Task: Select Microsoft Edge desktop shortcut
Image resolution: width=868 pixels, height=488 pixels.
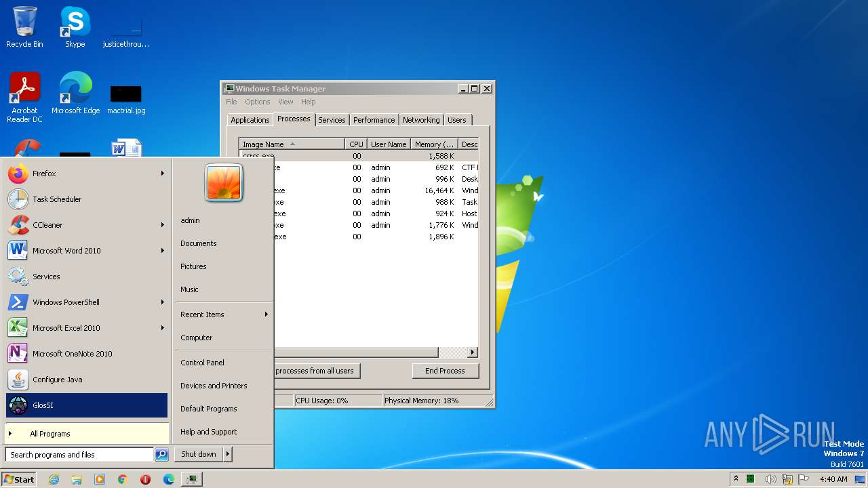Action: click(x=75, y=94)
